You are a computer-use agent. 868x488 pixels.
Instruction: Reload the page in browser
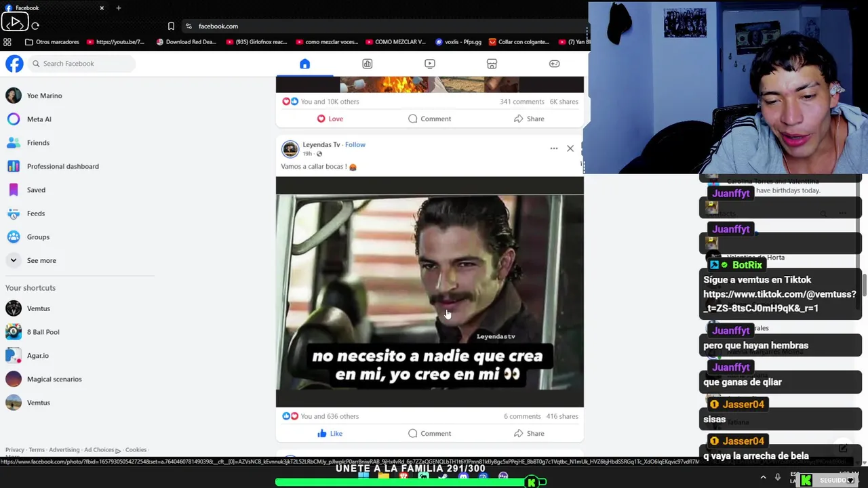35,26
